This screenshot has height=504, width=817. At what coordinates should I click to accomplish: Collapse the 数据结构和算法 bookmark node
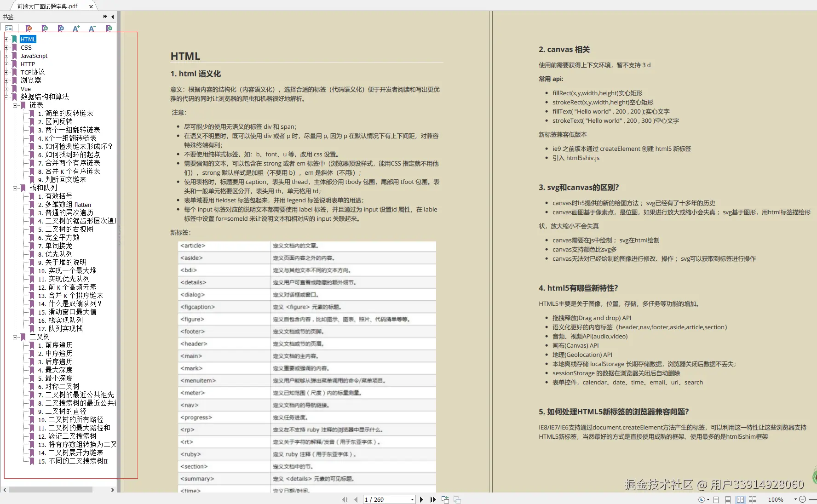tap(7, 97)
